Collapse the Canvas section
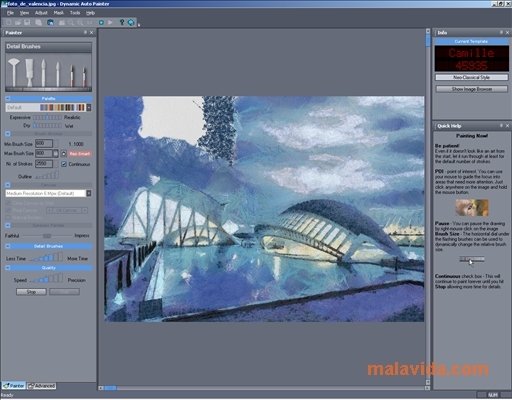 pos(8,185)
